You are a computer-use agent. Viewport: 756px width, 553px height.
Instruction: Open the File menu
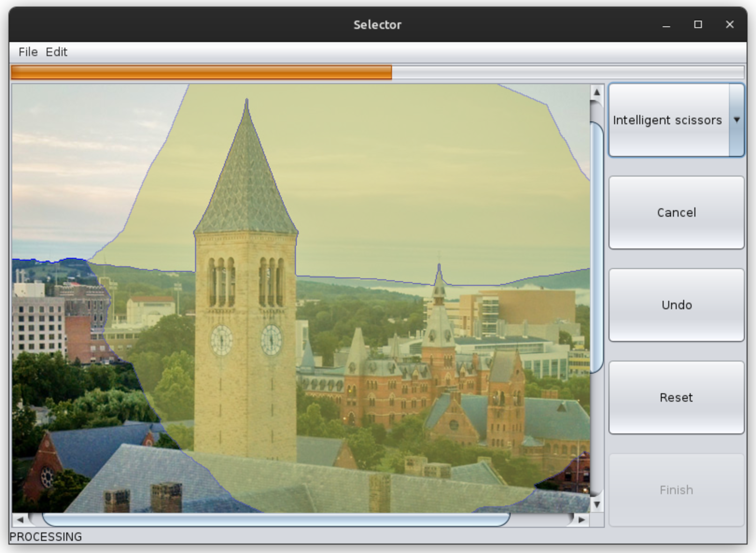(28, 52)
